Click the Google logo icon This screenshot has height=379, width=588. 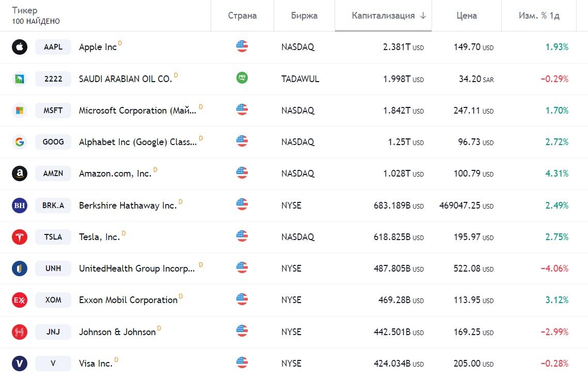[20, 142]
